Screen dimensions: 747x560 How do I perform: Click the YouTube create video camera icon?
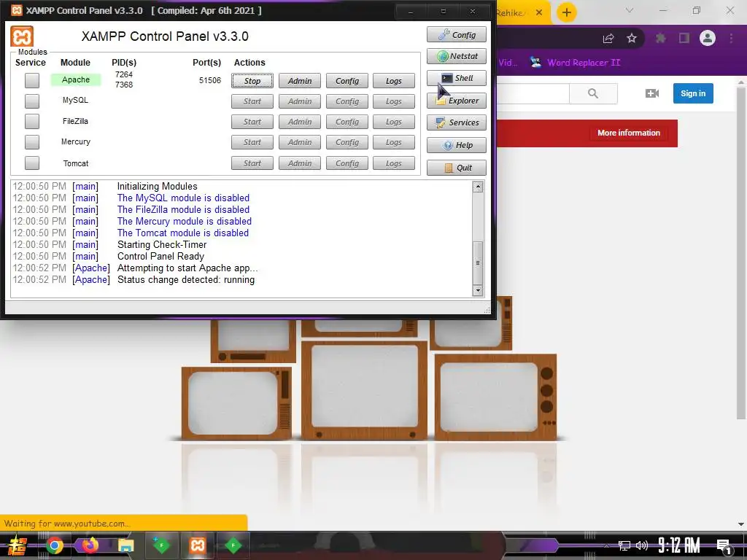pyautogui.click(x=652, y=93)
